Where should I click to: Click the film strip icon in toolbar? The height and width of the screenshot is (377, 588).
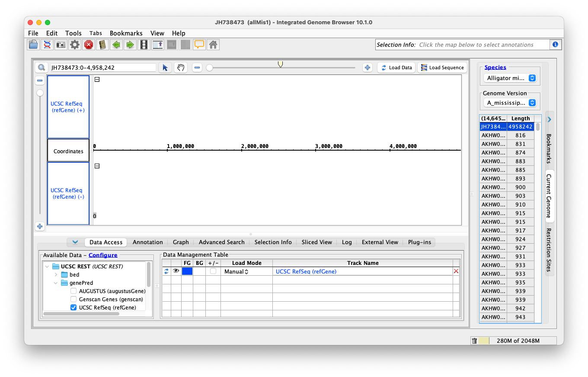[144, 45]
